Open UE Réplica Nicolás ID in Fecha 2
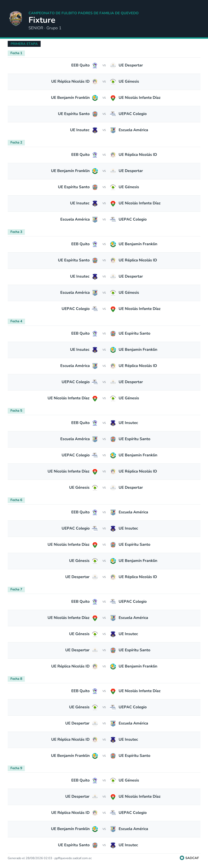The image size is (208, 868). pos(138,155)
